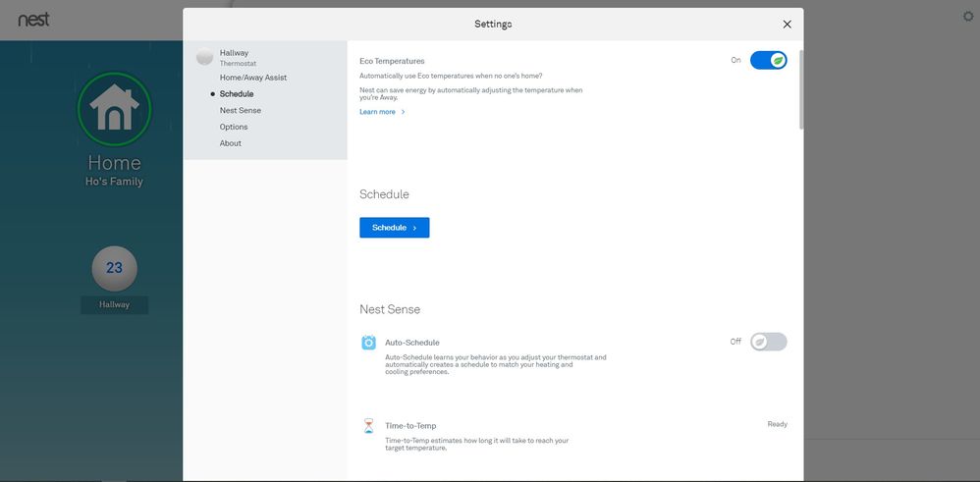Image resolution: width=980 pixels, height=482 pixels.
Task: Open the Learn more link
Action: coord(377,112)
